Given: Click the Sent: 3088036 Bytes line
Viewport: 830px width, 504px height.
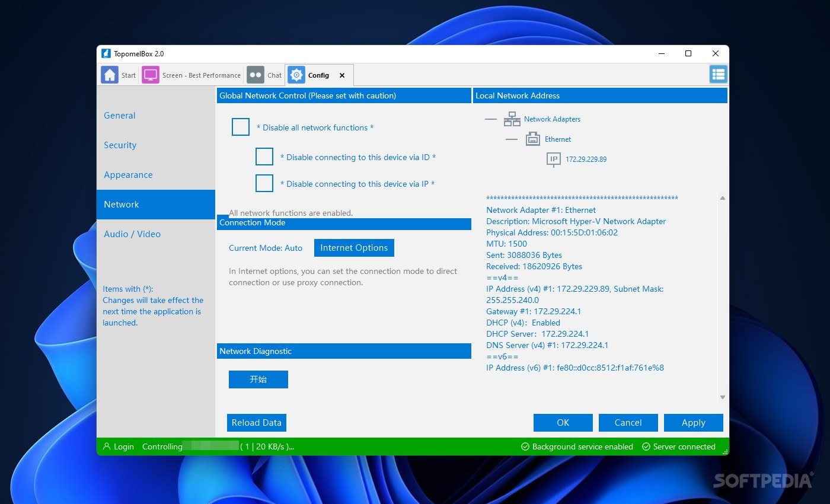Looking at the screenshot, I should [x=524, y=255].
